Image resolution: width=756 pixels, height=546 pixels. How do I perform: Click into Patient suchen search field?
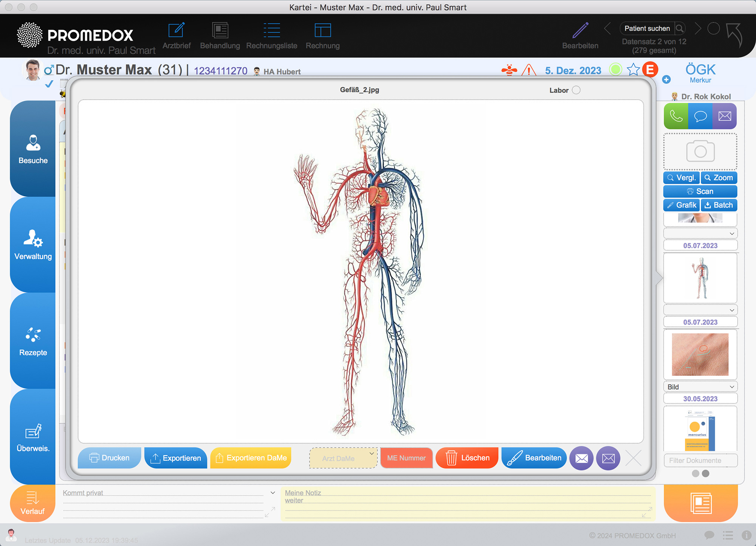click(648, 28)
